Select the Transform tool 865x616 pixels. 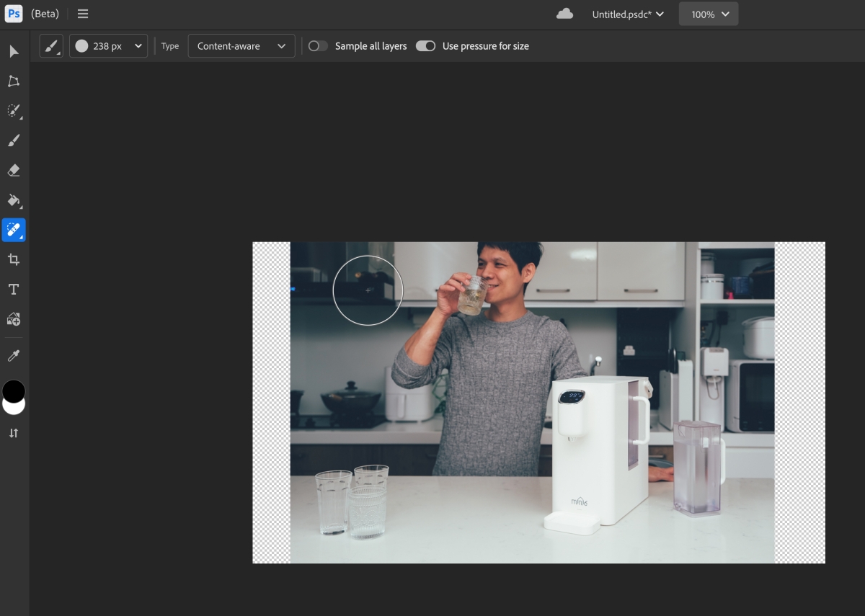(x=14, y=81)
